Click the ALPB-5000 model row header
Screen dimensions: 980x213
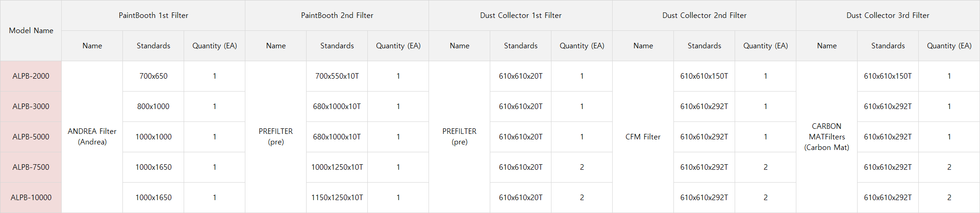coord(31,137)
